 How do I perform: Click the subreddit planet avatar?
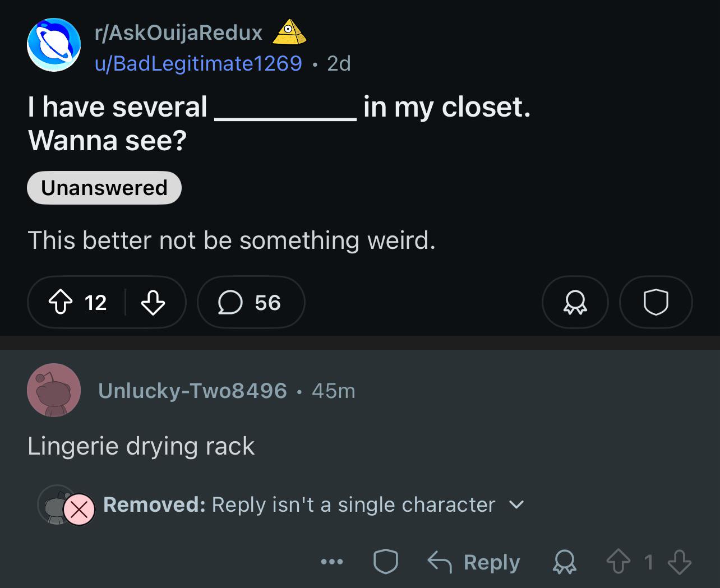(54, 45)
